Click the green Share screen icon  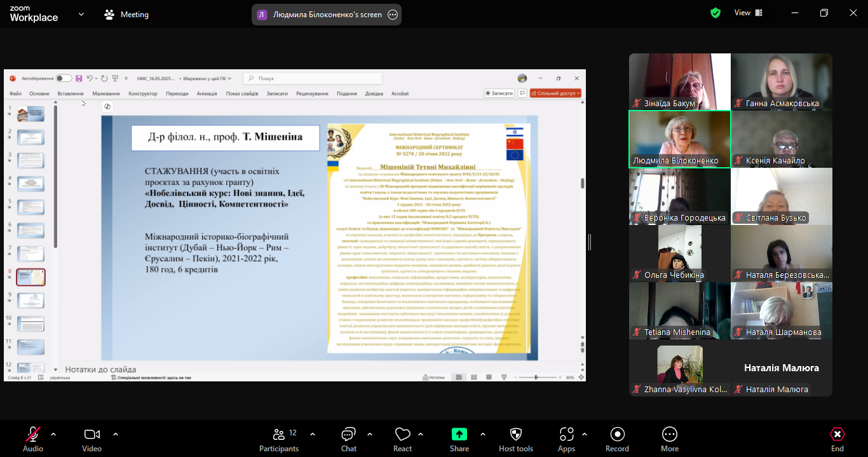coord(459,434)
